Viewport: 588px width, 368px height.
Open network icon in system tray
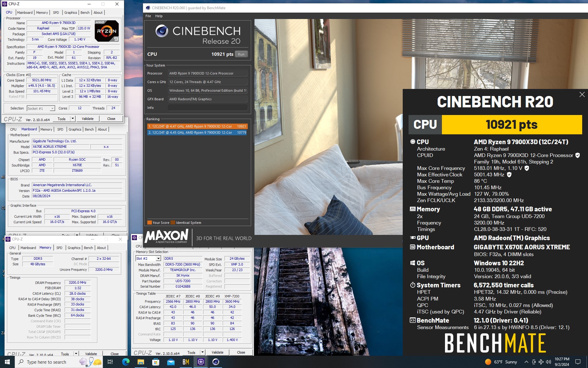click(541, 362)
